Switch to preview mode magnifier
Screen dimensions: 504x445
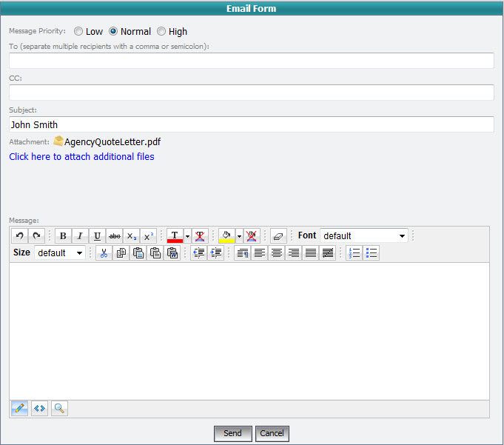pyautogui.click(x=59, y=408)
